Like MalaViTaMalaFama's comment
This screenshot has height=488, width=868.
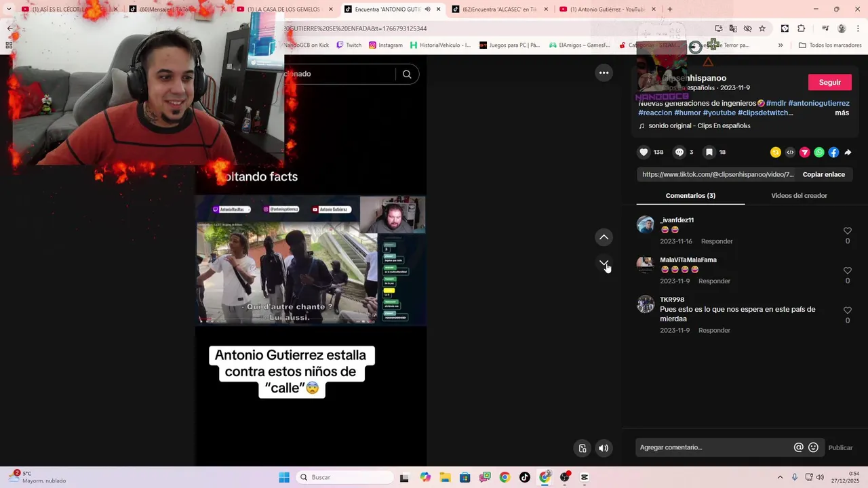click(847, 270)
